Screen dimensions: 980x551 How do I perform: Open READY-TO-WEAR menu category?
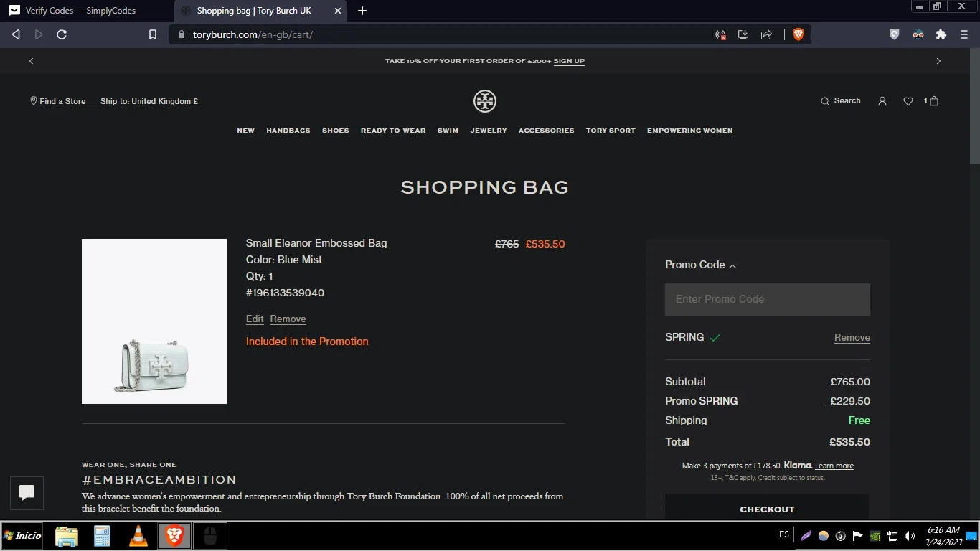click(x=393, y=131)
